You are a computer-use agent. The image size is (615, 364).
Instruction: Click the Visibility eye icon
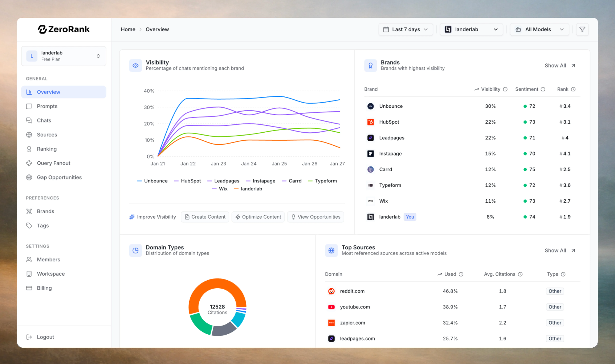[x=135, y=66]
